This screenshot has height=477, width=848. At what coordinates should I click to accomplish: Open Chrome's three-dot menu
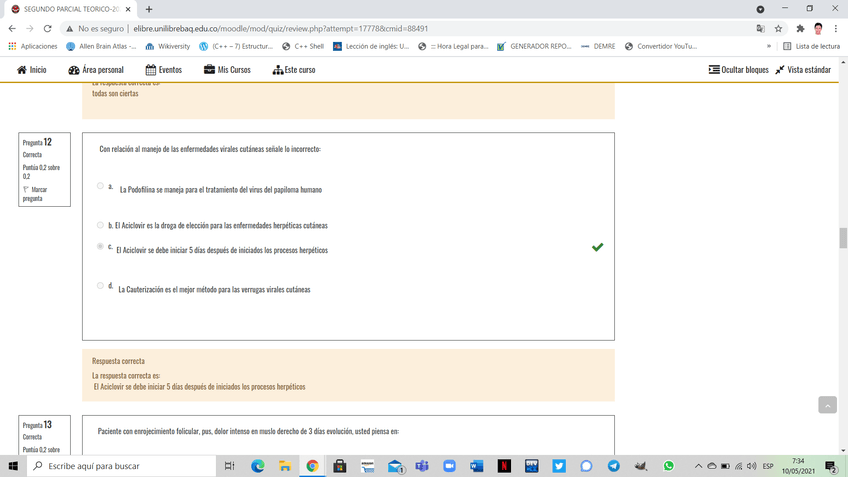click(x=836, y=29)
